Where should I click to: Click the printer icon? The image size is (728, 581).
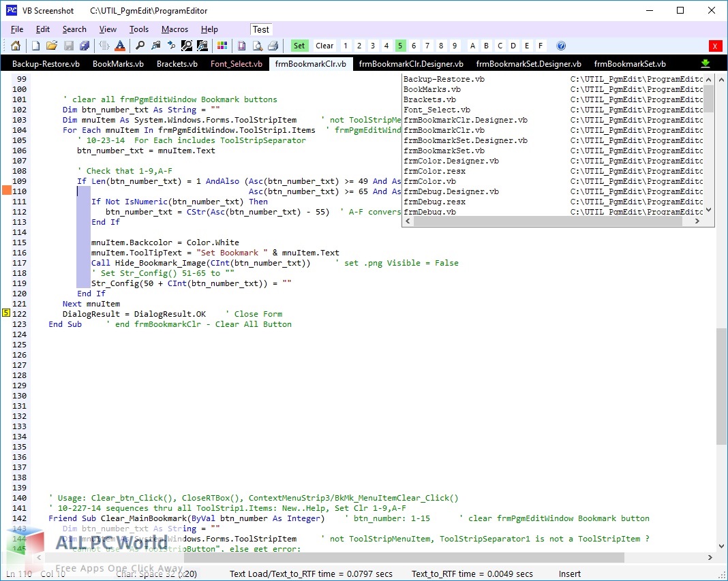click(x=273, y=46)
